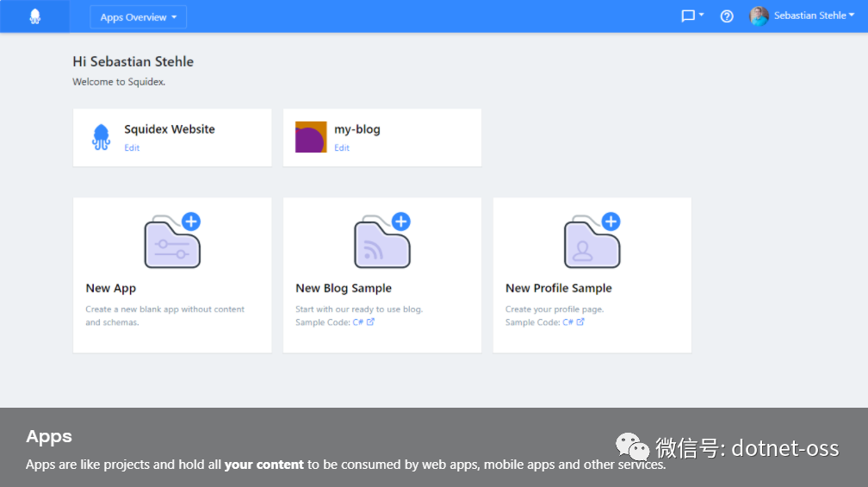Image resolution: width=868 pixels, height=487 pixels.
Task: Click the 'Create a new blank app' description
Action: 164,315
